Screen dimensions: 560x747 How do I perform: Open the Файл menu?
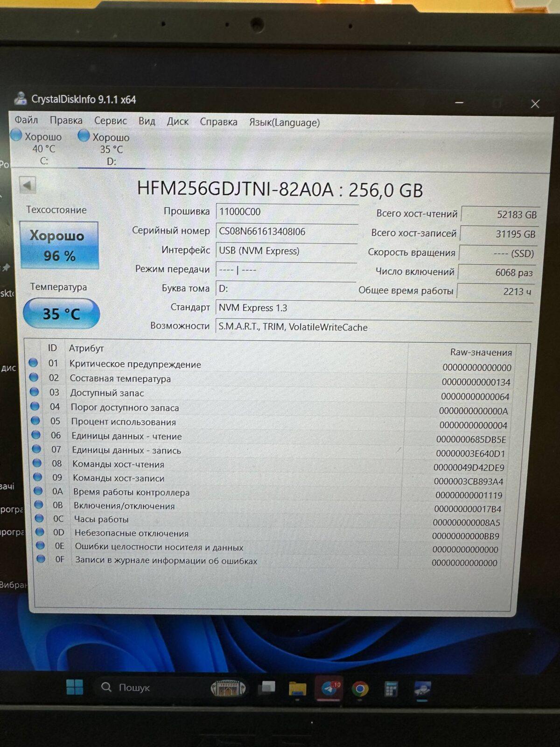tap(26, 120)
